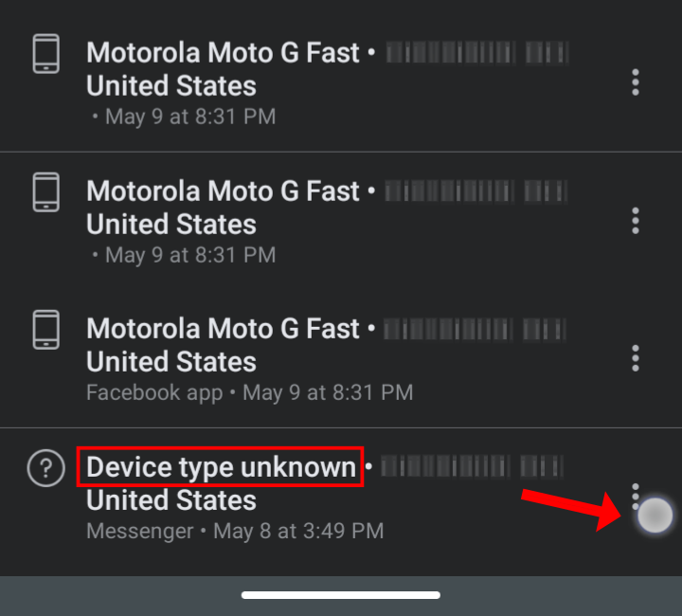This screenshot has height=616, width=682.
Task: Open three-dot menu for second Motorola session
Action: click(x=636, y=221)
